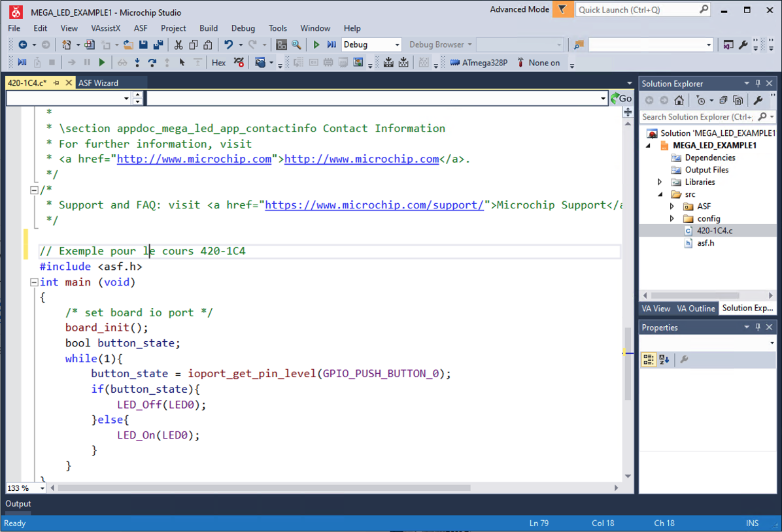The image size is (782, 532).
Task: Click the Find in Files magnifier icon
Action: click(296, 45)
